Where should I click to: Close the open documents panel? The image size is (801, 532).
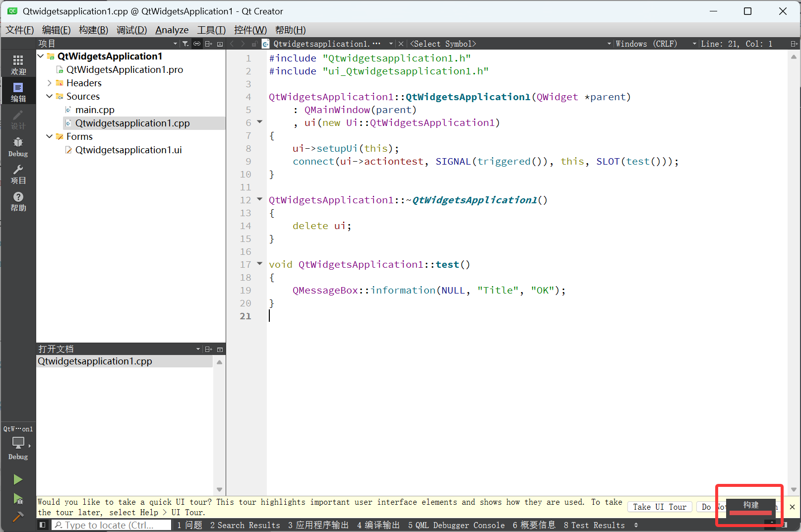click(220, 349)
